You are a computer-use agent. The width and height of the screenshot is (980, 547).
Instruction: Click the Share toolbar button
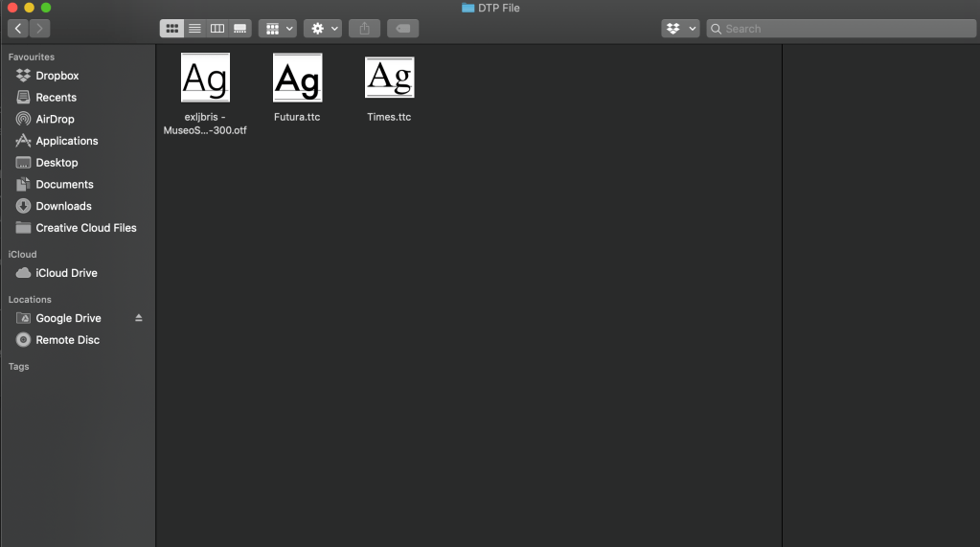pos(364,29)
